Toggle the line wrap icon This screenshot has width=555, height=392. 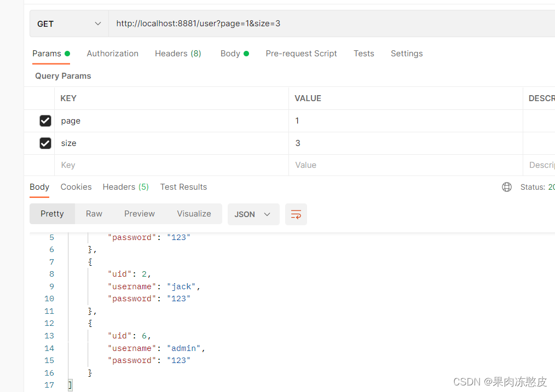point(296,214)
